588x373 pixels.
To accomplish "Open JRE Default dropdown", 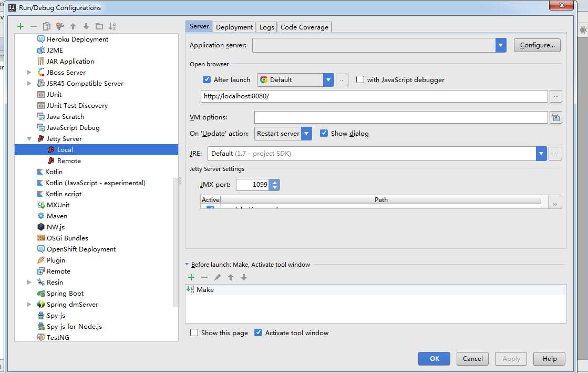I will click(x=541, y=154).
